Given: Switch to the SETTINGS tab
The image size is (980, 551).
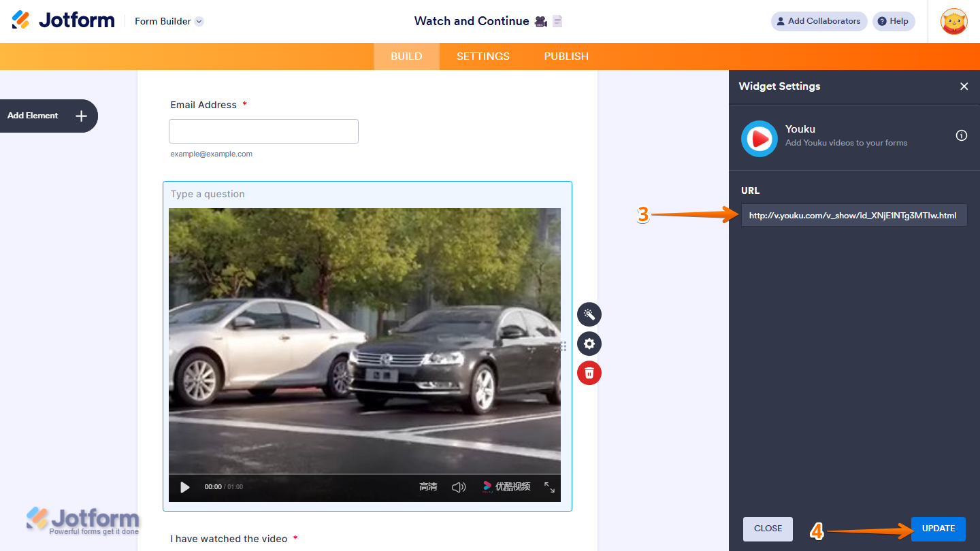Looking at the screenshot, I should [483, 56].
